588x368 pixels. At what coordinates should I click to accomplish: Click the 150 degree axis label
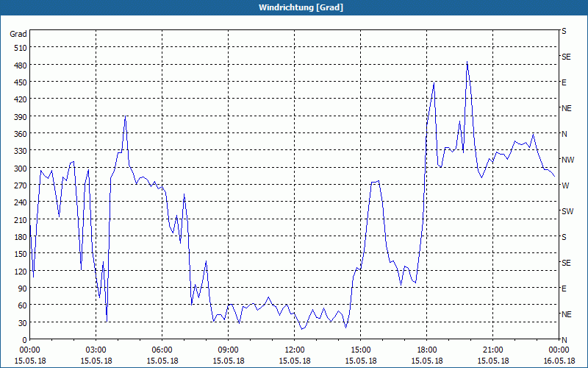pyautogui.click(x=21, y=254)
